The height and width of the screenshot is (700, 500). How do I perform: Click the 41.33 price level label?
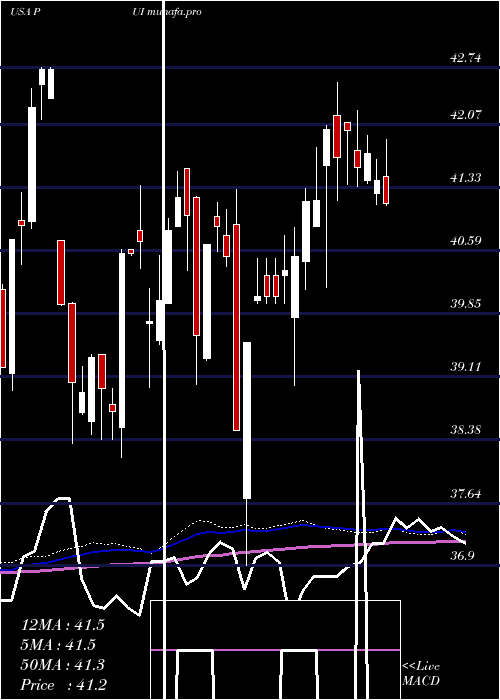coord(466,177)
